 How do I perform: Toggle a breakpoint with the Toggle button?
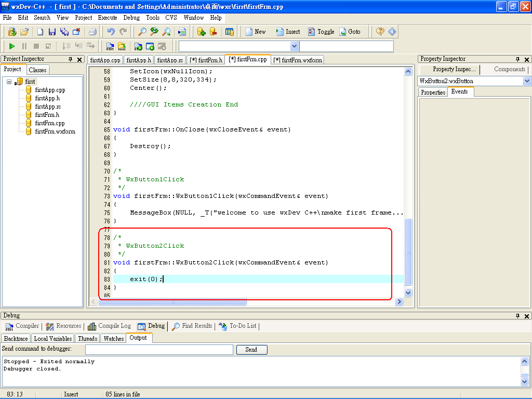321,32
